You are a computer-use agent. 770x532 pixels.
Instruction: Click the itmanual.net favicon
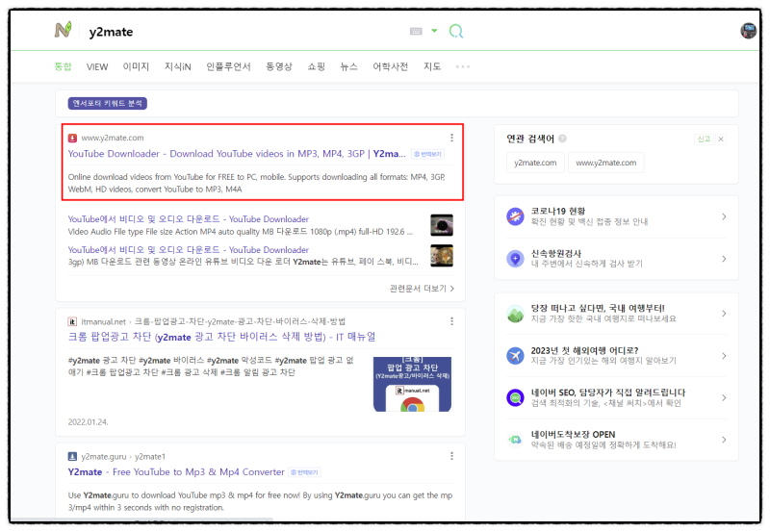tap(72, 322)
